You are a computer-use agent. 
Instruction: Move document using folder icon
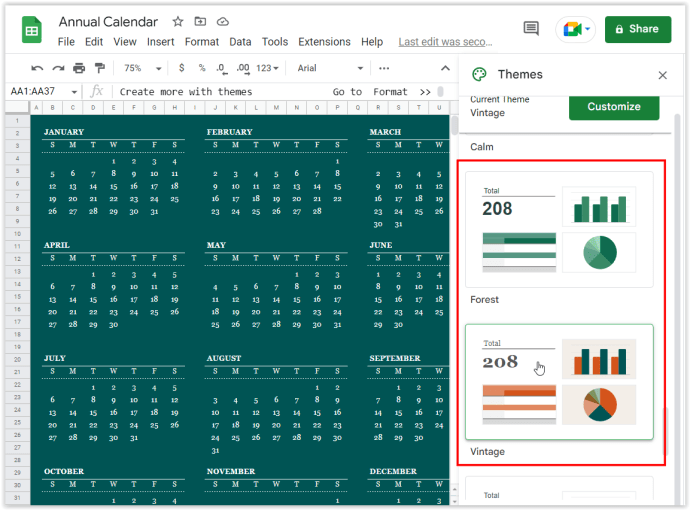tap(200, 21)
